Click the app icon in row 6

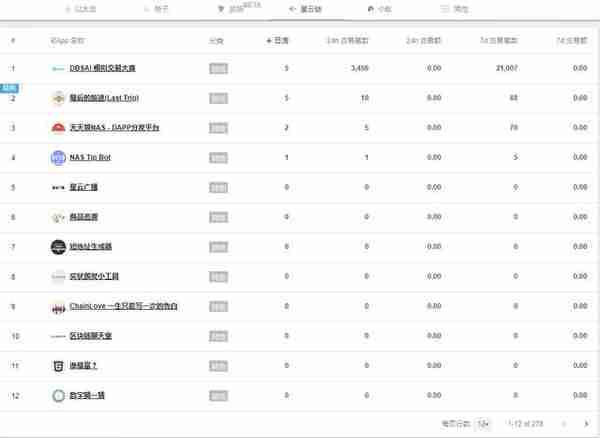[58, 217]
